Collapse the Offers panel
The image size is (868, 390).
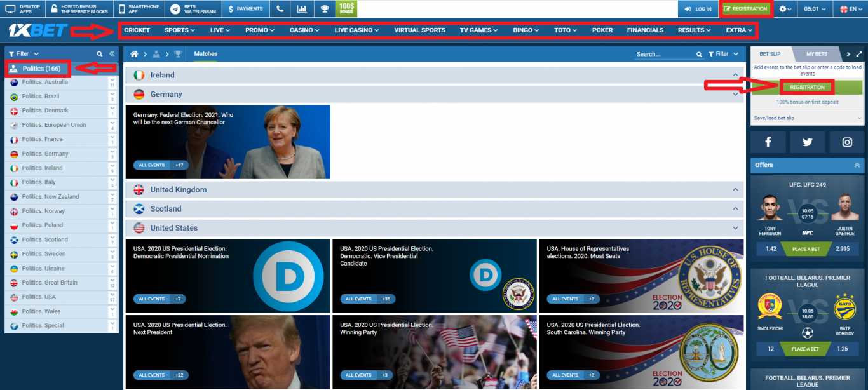857,165
